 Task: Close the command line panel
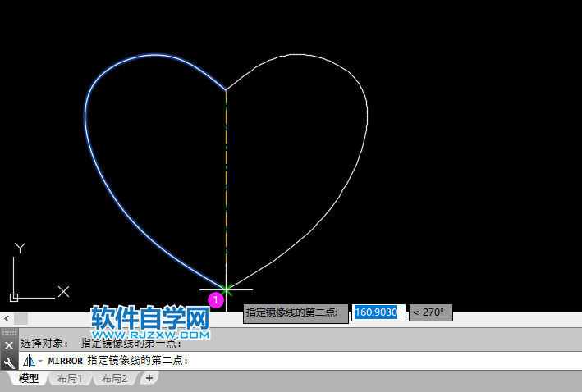[9, 345]
